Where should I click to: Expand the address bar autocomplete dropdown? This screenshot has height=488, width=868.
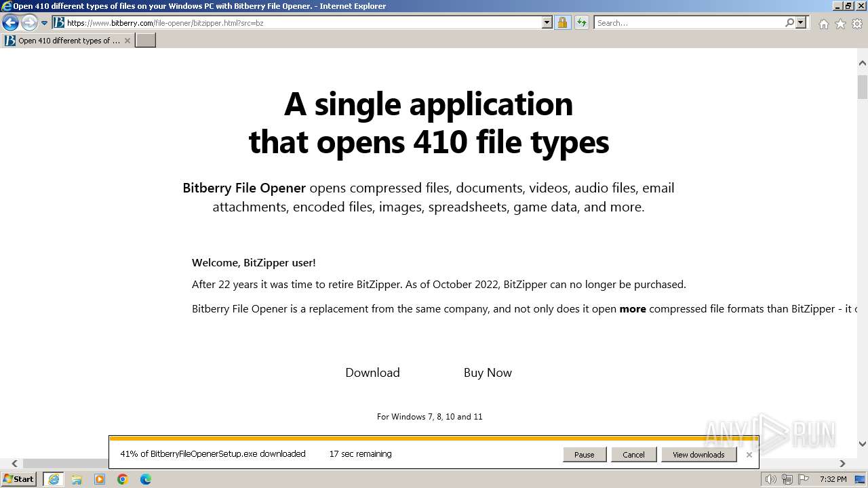tap(547, 22)
